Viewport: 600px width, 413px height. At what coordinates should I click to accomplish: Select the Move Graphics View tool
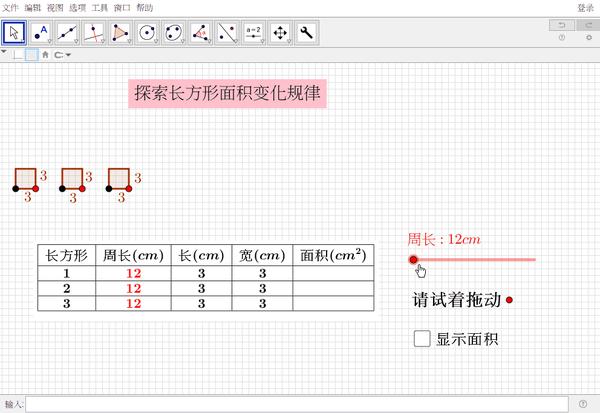[x=280, y=33]
